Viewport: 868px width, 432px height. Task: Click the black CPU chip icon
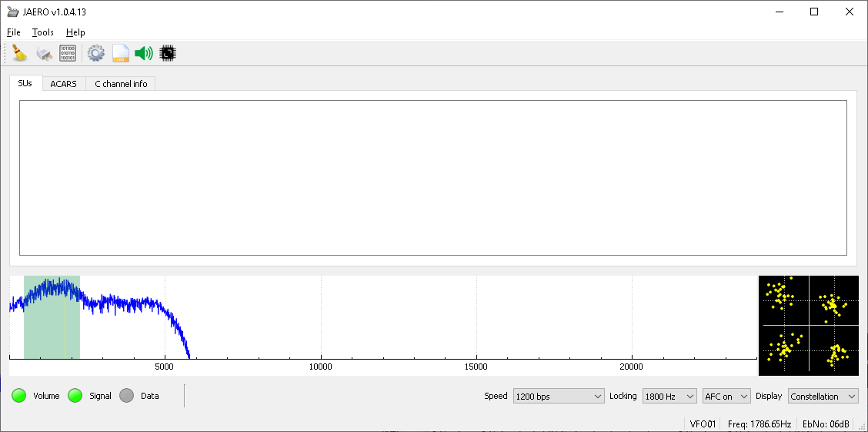(x=168, y=53)
